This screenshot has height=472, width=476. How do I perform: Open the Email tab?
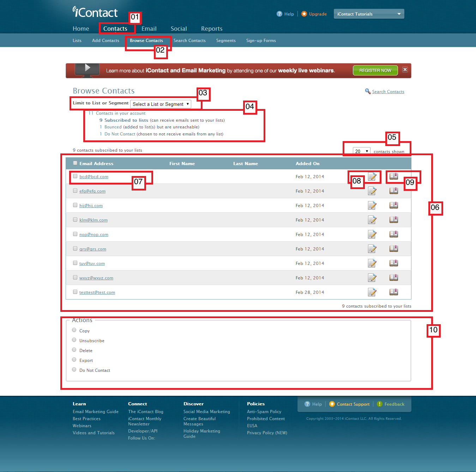tap(149, 29)
